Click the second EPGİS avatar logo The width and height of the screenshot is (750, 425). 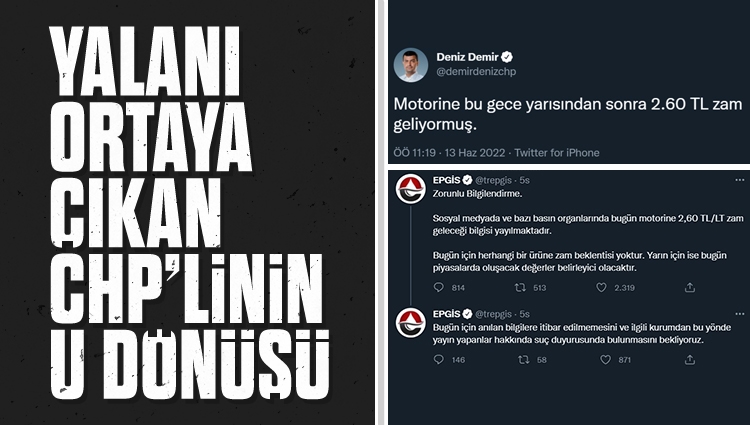tap(411, 323)
